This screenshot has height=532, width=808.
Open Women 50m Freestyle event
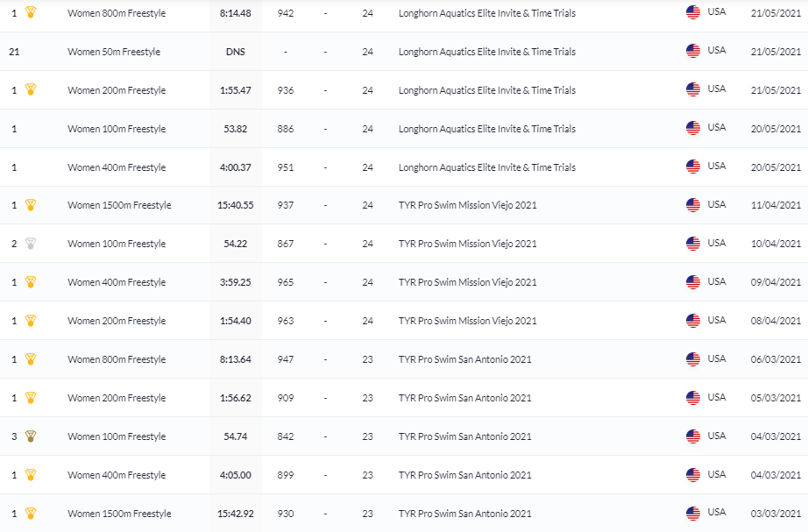[114, 52]
